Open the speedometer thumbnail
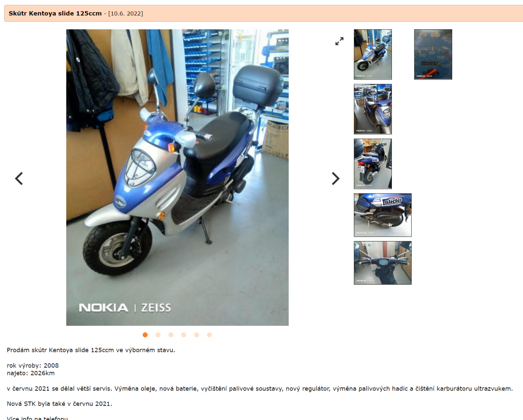This screenshot has width=523, height=420. (x=433, y=54)
